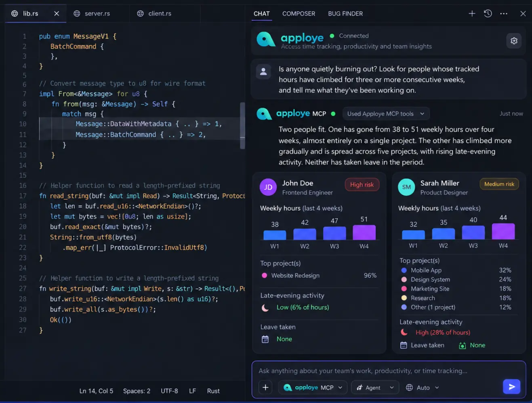Screen dimensions: 532x403
Task: Click John Doe's High risk badge
Action: (x=362, y=185)
